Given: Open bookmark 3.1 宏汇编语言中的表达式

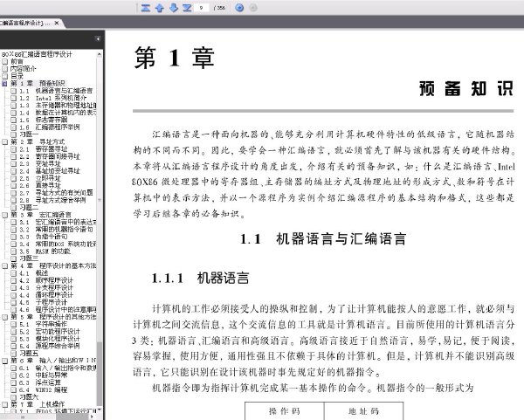Looking at the screenshot, I should tap(58, 222).
